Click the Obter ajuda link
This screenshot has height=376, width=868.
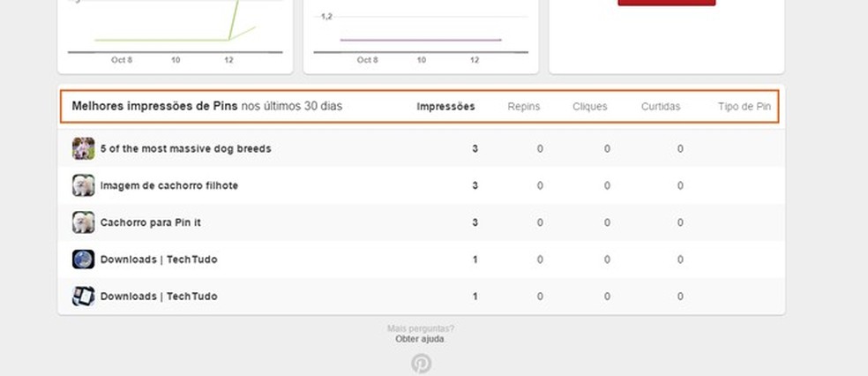coord(420,339)
